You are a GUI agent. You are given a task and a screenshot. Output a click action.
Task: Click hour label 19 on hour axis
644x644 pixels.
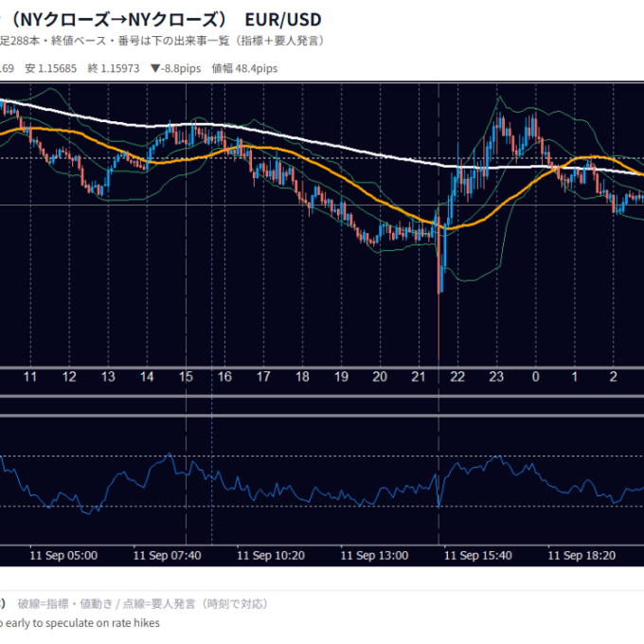(x=341, y=377)
